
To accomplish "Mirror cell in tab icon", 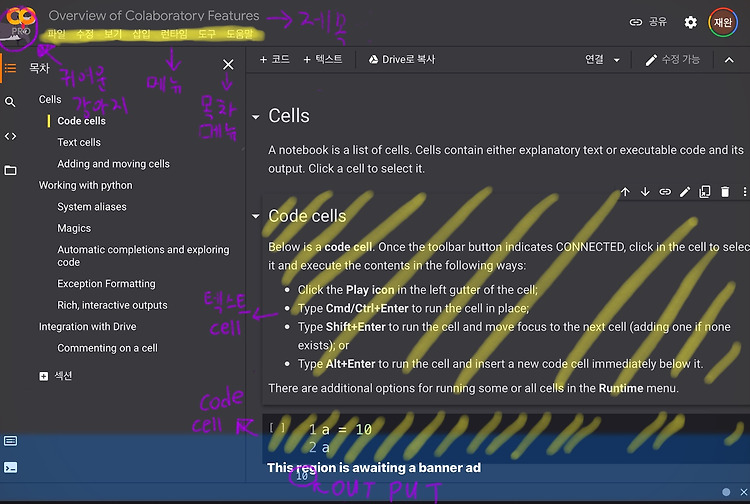I will point(705,192).
